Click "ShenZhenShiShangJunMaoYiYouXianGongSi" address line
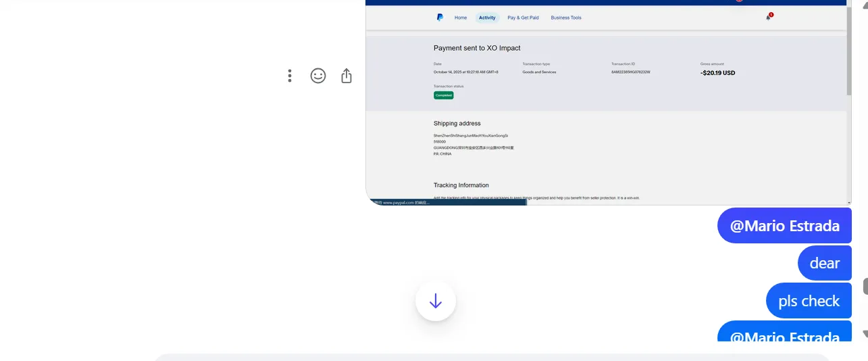The height and width of the screenshot is (361, 868). (471, 135)
